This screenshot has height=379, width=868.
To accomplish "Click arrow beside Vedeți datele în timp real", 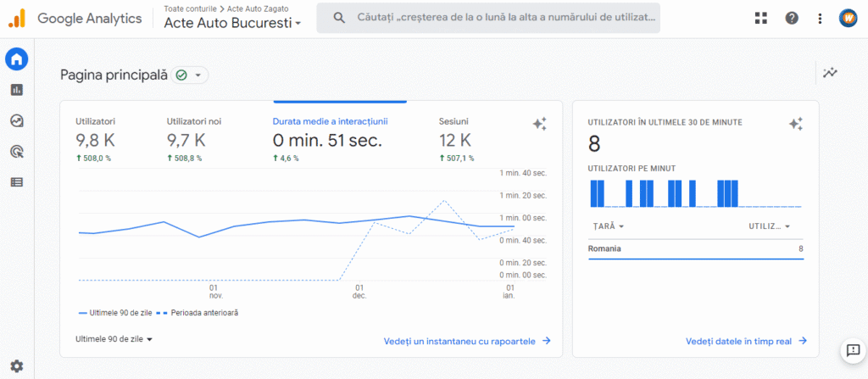I will point(802,341).
